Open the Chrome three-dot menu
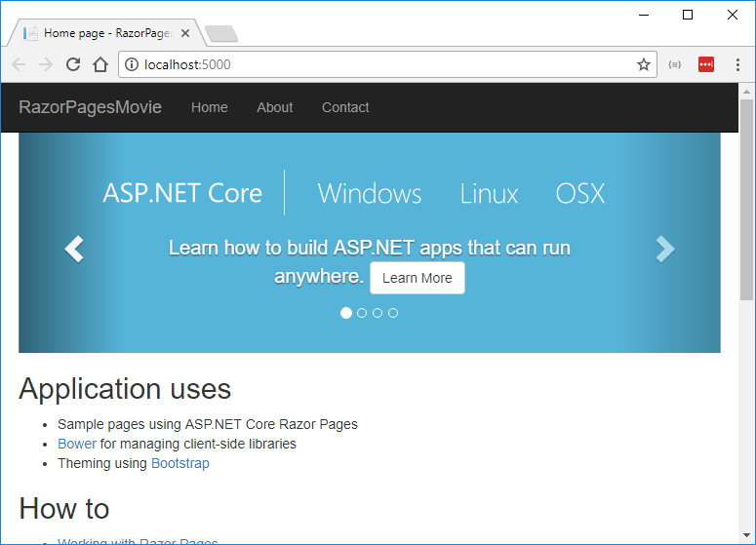 (x=736, y=64)
